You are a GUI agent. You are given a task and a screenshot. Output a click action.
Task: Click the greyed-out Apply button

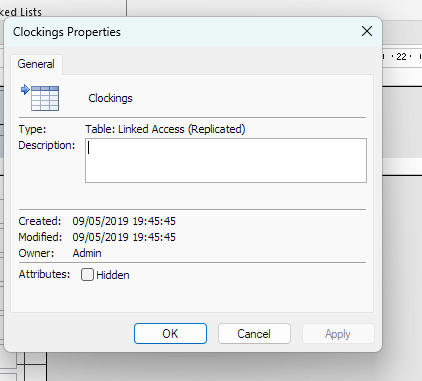click(x=338, y=333)
